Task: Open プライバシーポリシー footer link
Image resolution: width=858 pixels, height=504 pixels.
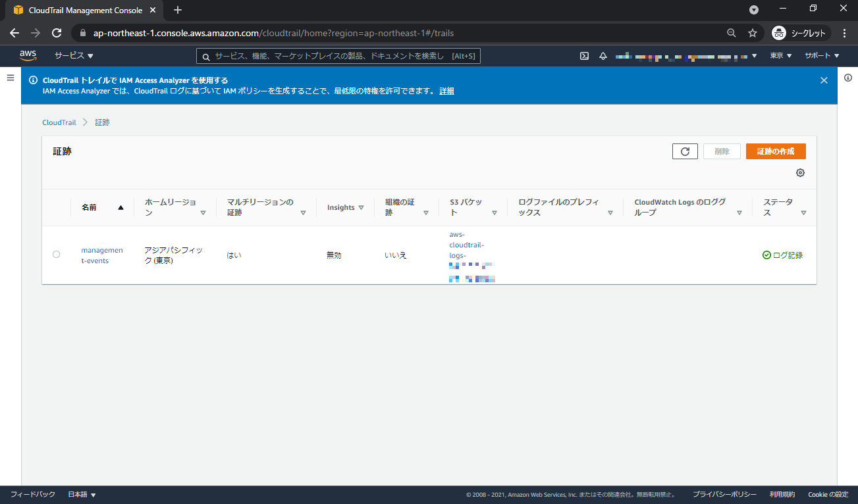Action: 724,495
